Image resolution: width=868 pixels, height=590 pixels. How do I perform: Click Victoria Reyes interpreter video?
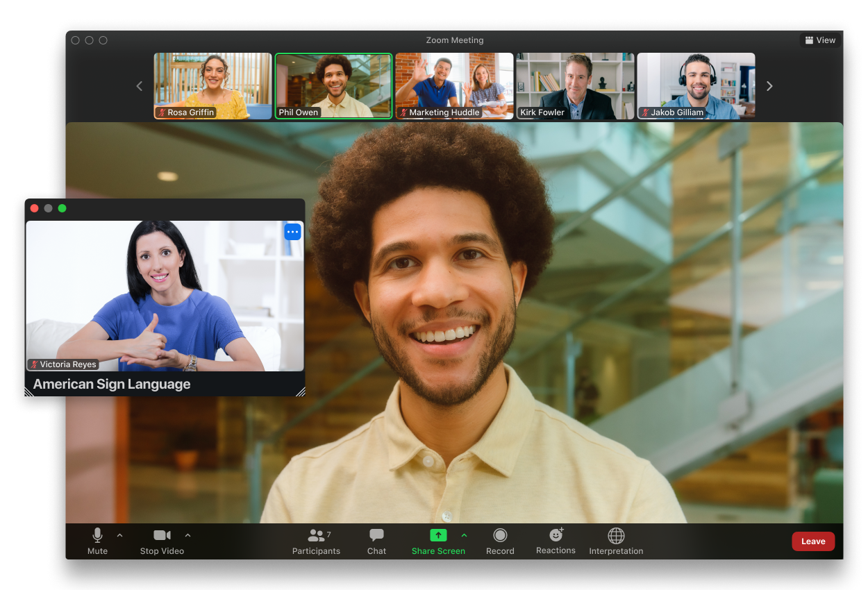click(x=165, y=296)
